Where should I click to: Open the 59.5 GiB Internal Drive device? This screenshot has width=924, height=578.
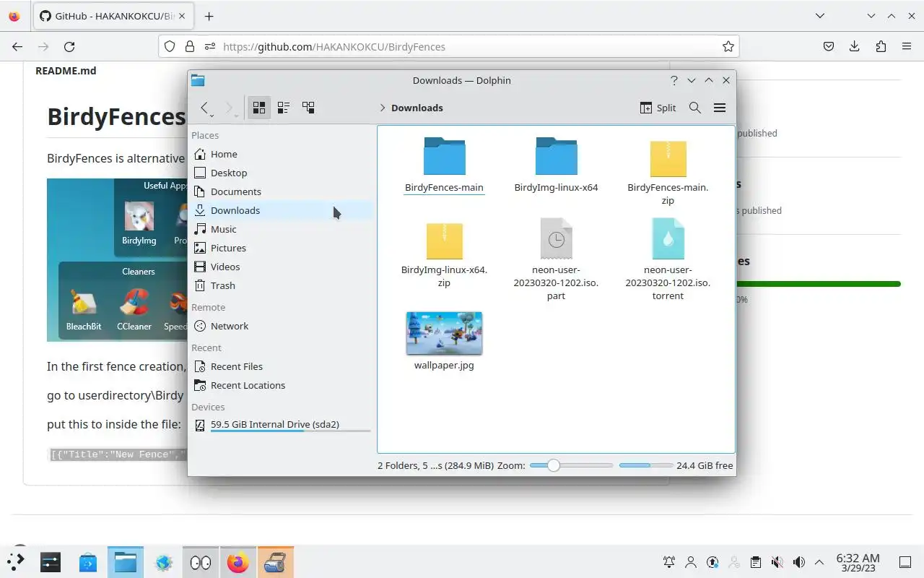coord(282,425)
